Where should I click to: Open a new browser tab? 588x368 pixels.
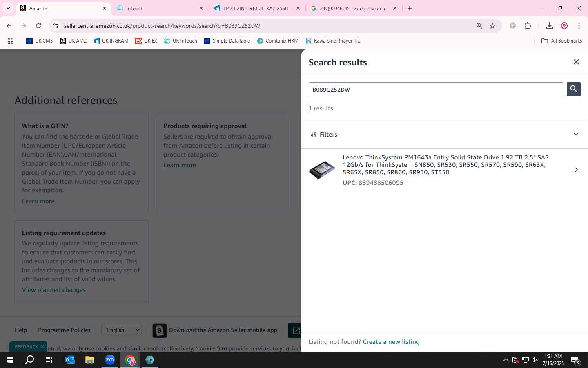coord(410,8)
